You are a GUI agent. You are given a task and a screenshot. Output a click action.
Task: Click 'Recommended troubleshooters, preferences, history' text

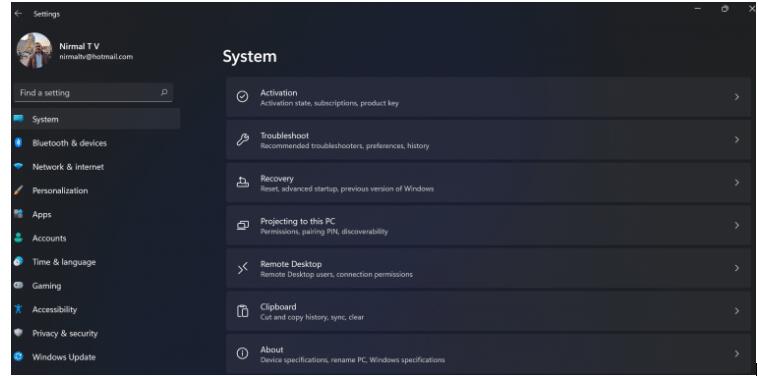(345, 145)
